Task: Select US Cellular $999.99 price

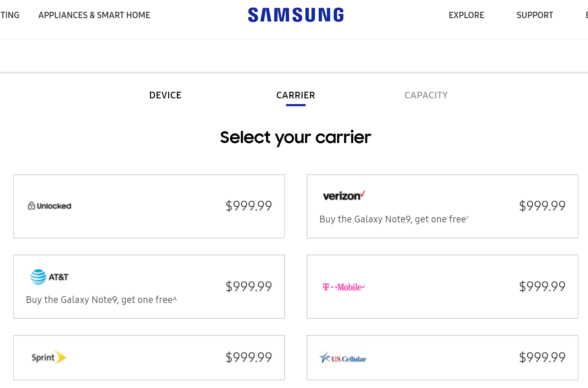Action: pyautogui.click(x=542, y=358)
